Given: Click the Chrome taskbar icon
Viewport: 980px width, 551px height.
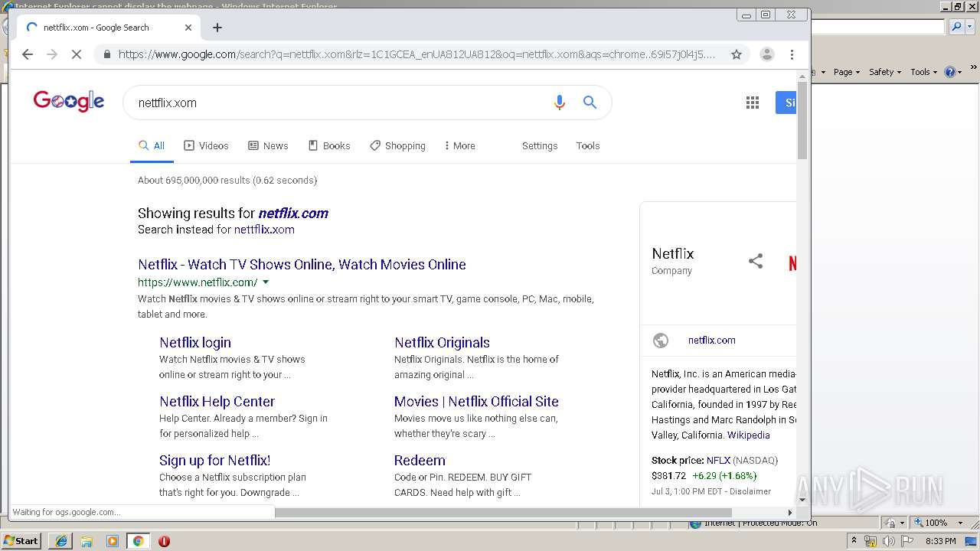Looking at the screenshot, I should [138, 541].
